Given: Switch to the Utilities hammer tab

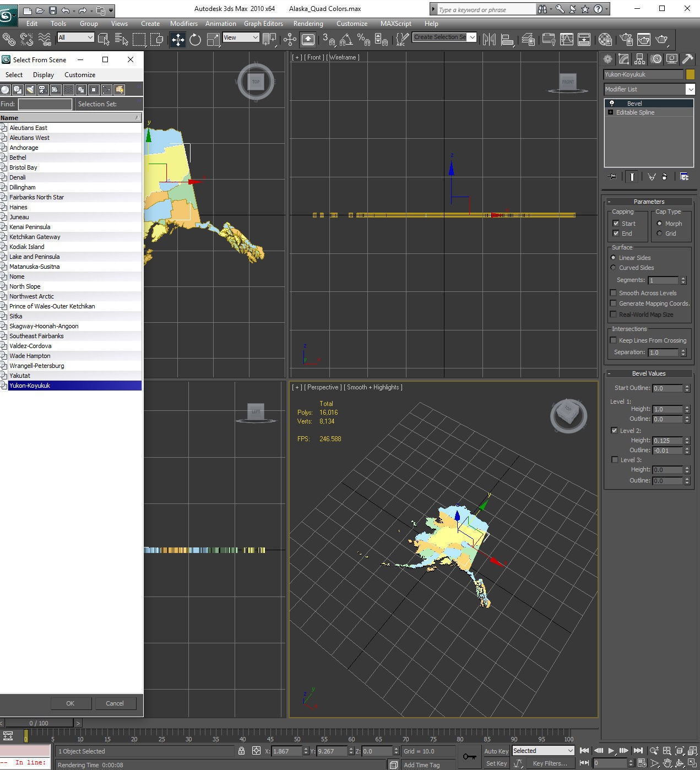Looking at the screenshot, I should pyautogui.click(x=687, y=59).
